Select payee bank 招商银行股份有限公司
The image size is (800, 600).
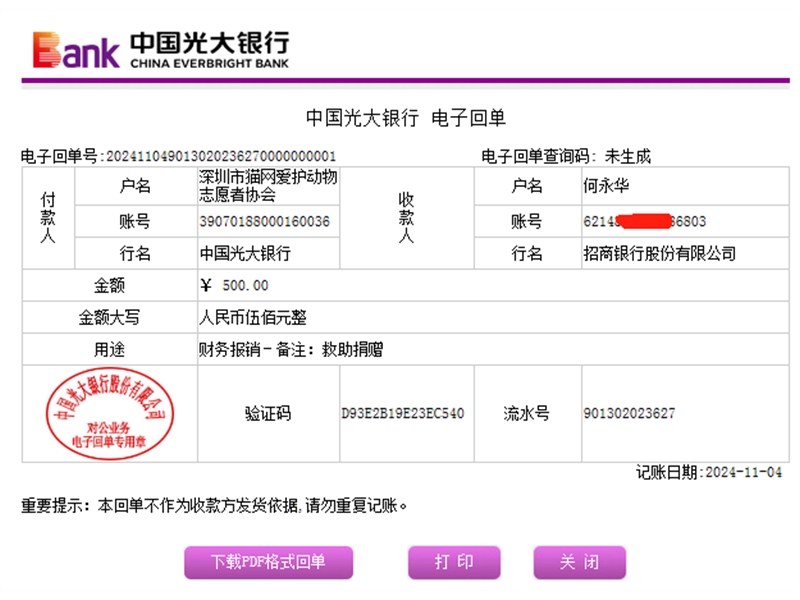[x=660, y=253]
